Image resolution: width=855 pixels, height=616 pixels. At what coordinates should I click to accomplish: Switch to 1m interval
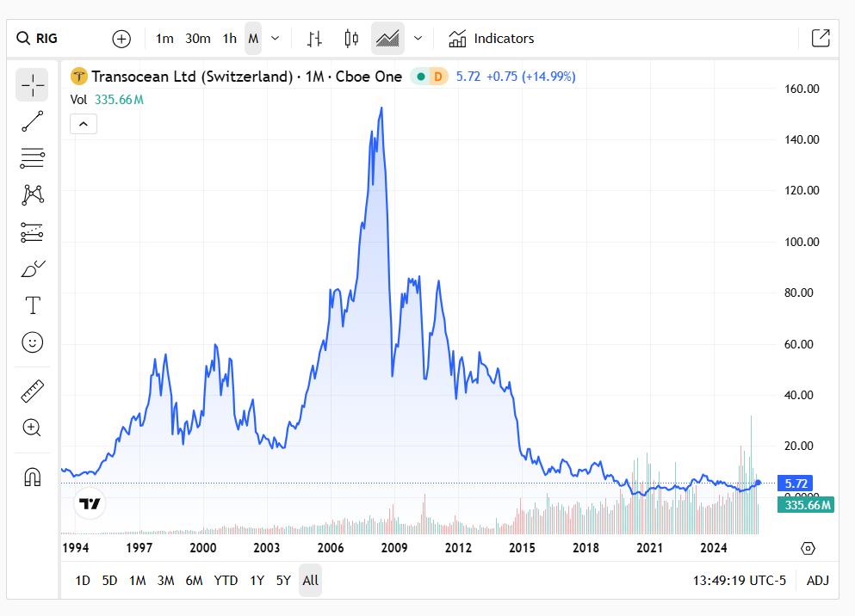click(x=164, y=39)
